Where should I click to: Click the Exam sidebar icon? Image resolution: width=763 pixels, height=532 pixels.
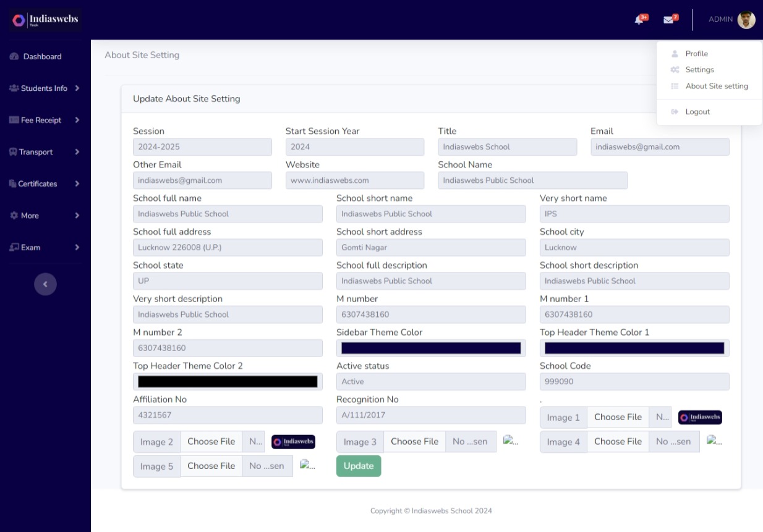click(x=14, y=248)
